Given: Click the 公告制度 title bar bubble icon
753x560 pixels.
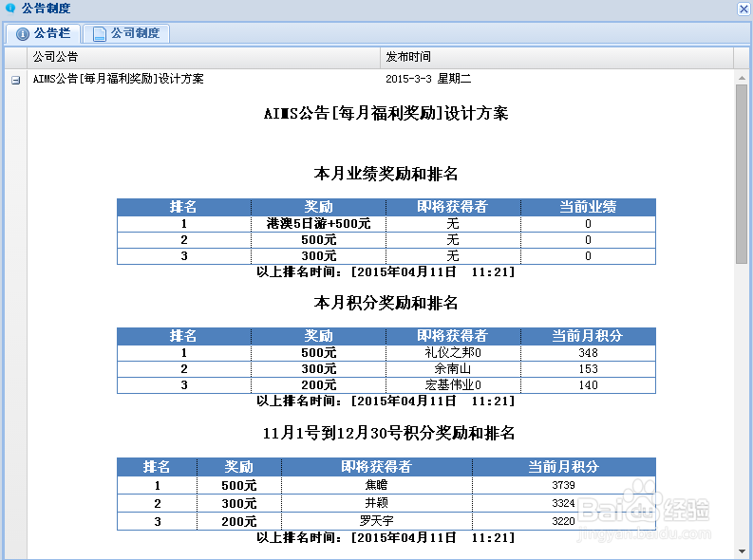Looking at the screenshot, I should pos(10,9).
